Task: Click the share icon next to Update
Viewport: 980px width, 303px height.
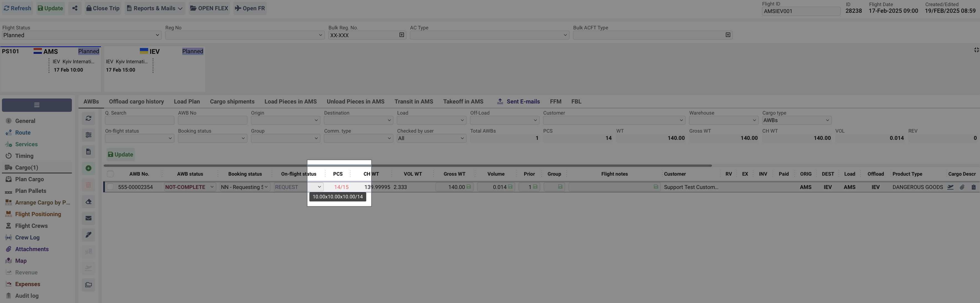Action: [75, 8]
